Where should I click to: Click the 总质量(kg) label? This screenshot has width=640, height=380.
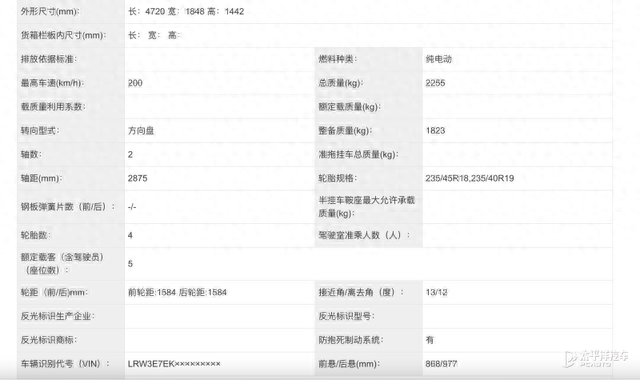point(341,83)
